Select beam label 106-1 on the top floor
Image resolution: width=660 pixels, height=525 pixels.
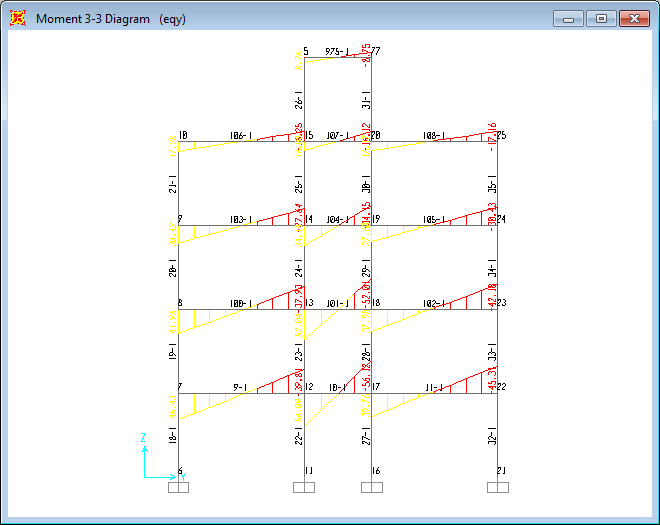point(241,135)
